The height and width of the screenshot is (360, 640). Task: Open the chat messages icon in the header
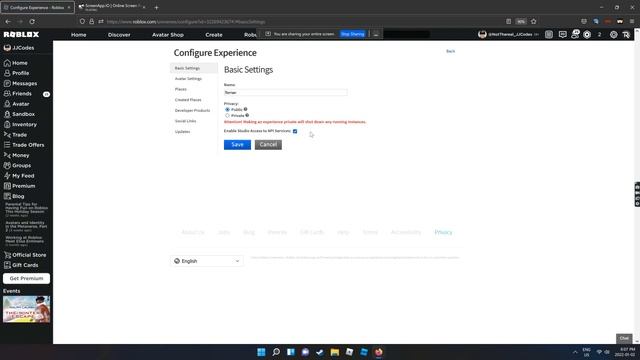[562, 35]
